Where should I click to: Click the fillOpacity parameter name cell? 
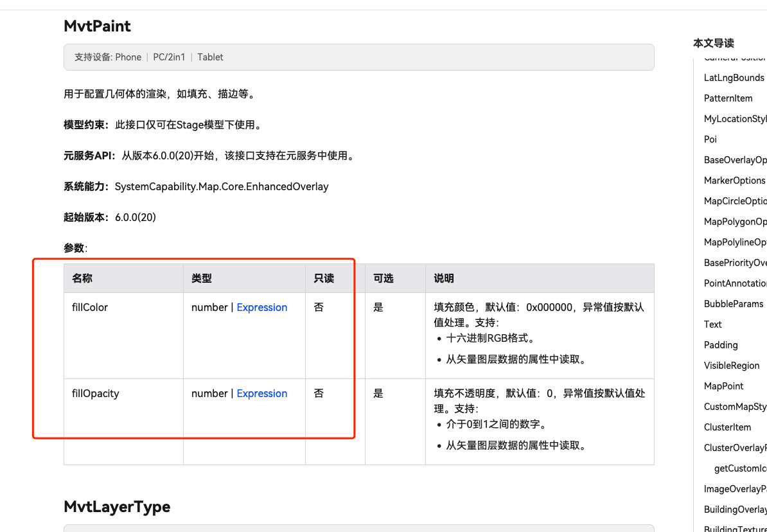coord(95,393)
